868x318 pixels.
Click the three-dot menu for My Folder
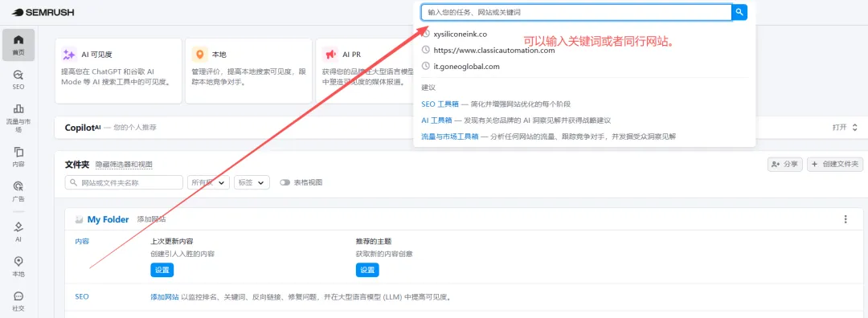pyautogui.click(x=845, y=219)
